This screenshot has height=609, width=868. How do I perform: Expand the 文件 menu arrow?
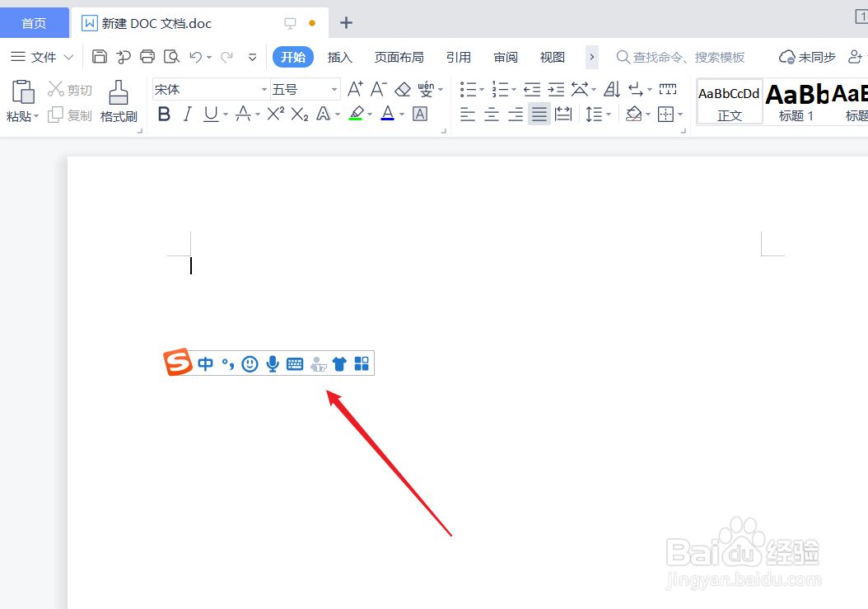[x=68, y=57]
